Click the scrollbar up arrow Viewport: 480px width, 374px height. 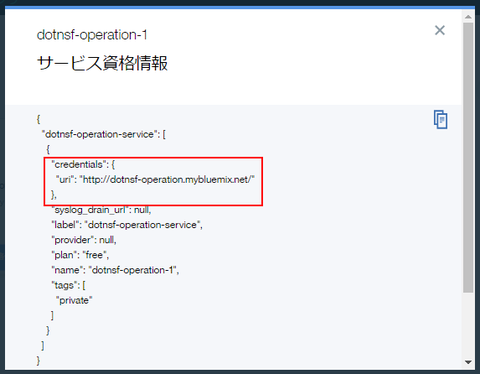tap(468, 17)
